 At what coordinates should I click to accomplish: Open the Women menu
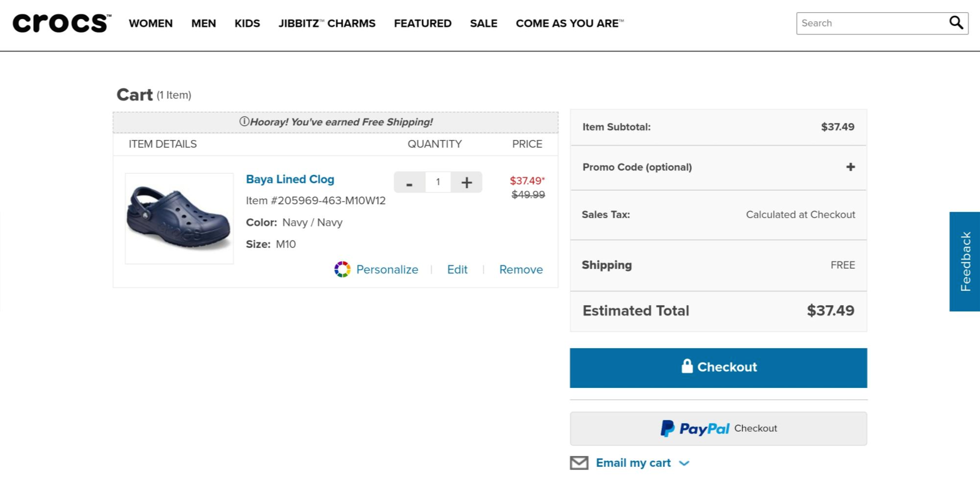(x=151, y=24)
